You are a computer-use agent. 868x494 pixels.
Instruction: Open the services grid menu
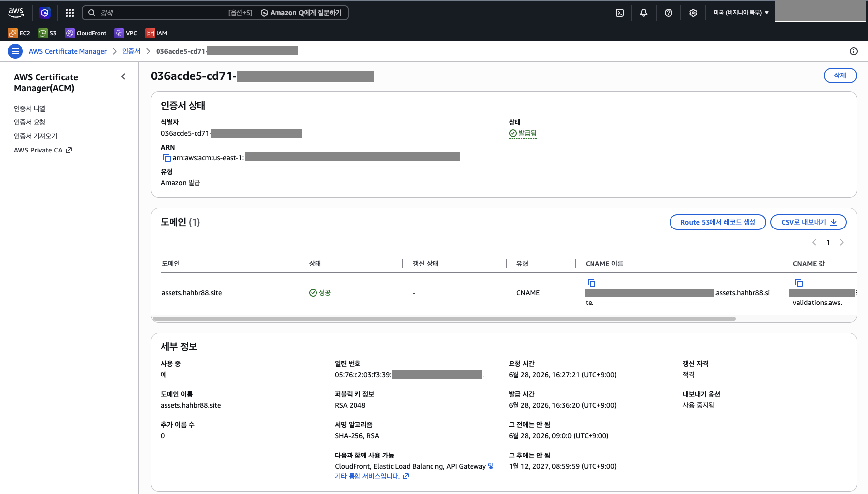coord(70,13)
